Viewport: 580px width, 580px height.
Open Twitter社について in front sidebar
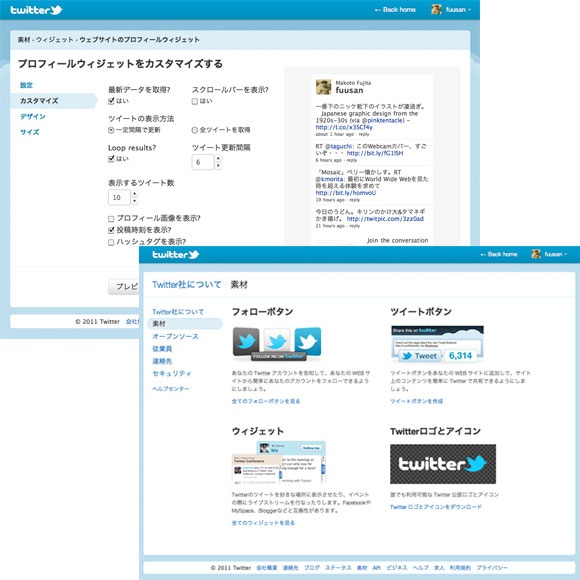(178, 311)
